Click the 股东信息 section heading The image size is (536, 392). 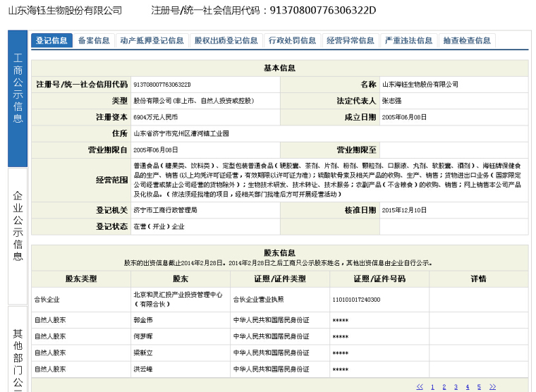279,253
